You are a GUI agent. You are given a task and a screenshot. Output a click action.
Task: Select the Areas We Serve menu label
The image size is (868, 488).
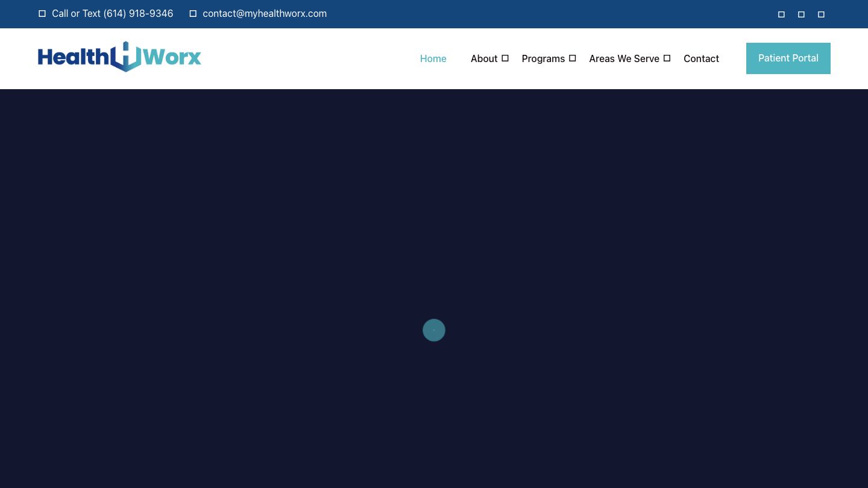tap(624, 58)
